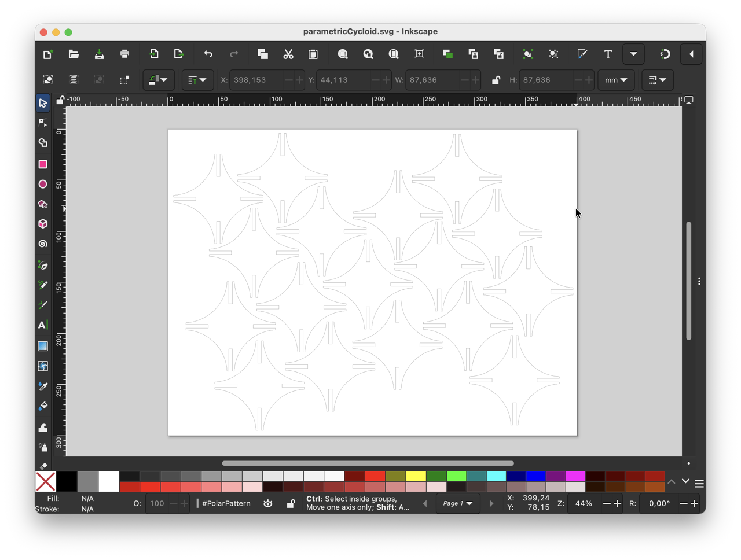Screen dimensions: 741x560
Task: Choose the Gradient tool
Action: point(43,346)
